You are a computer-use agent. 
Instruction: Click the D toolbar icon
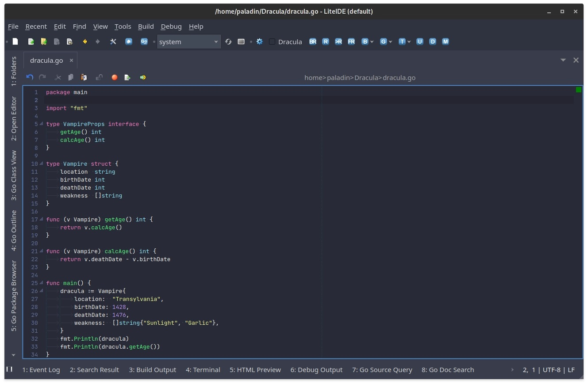tap(433, 42)
